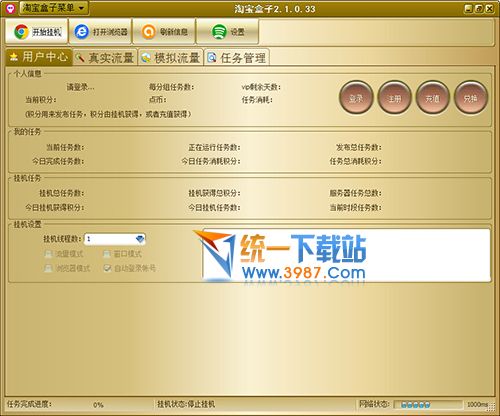500x416 pixels.
Task: Click the IE icon for 打开浏览器
Action: 81,32
